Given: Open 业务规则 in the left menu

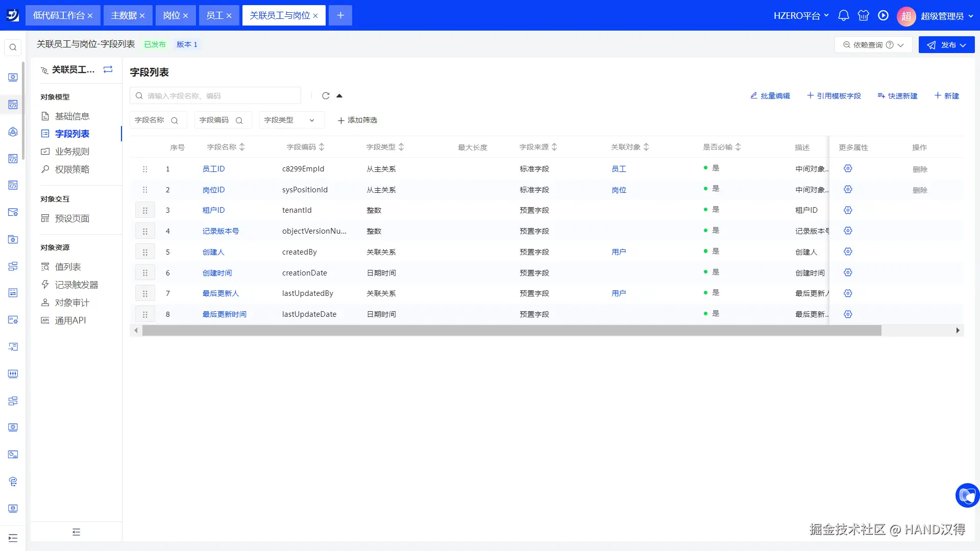Looking at the screenshot, I should coord(72,152).
